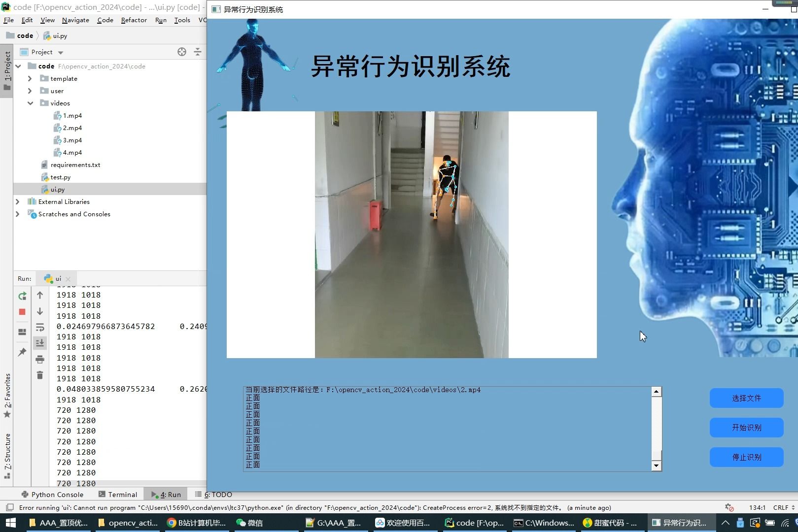
Task: Expand External Libraries node
Action: [18, 201]
